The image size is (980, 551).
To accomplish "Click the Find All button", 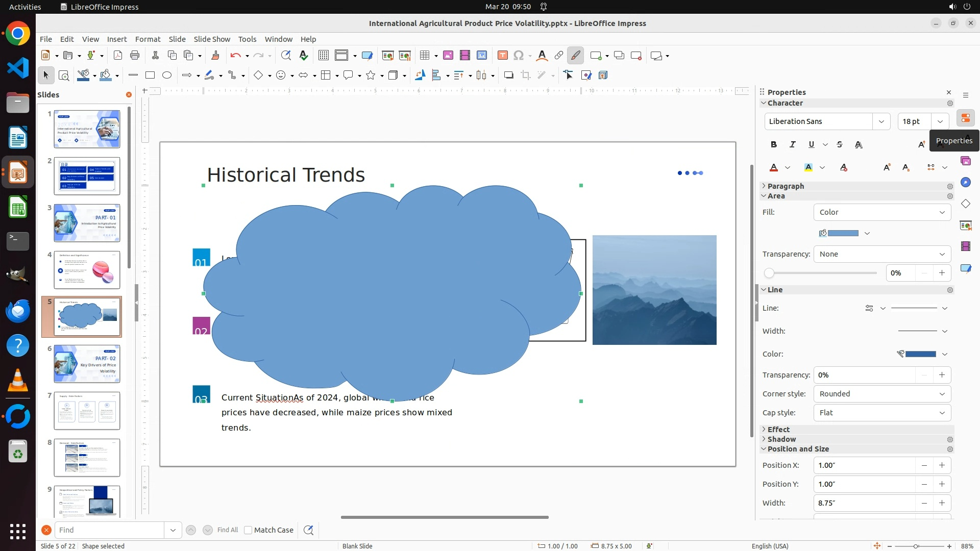I will pyautogui.click(x=228, y=530).
